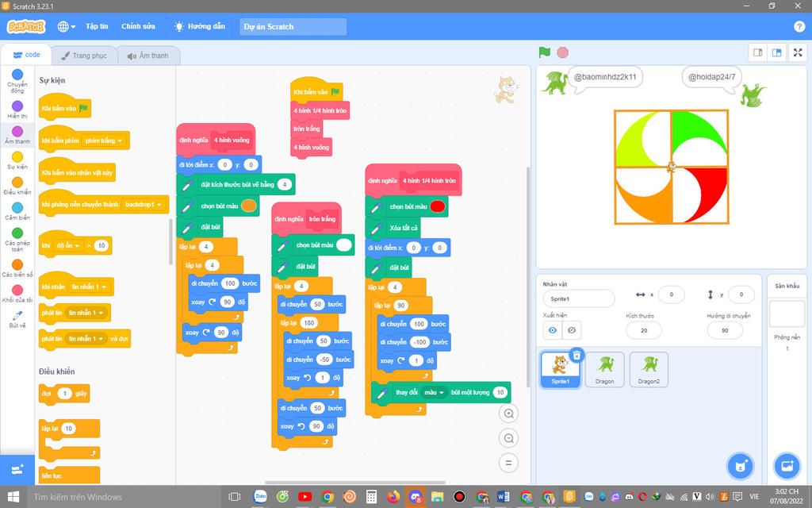
Task: Hide the sprite with crossed-eye icon
Action: 572,330
